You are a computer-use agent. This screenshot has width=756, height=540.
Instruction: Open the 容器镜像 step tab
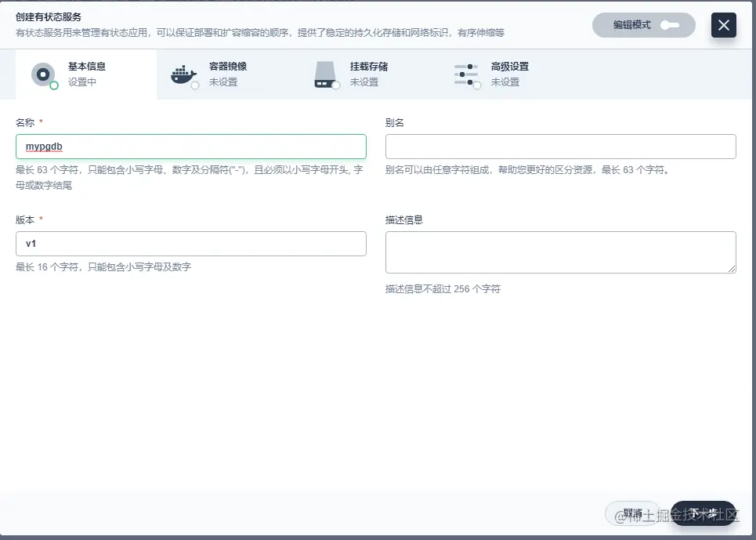pyautogui.click(x=227, y=74)
